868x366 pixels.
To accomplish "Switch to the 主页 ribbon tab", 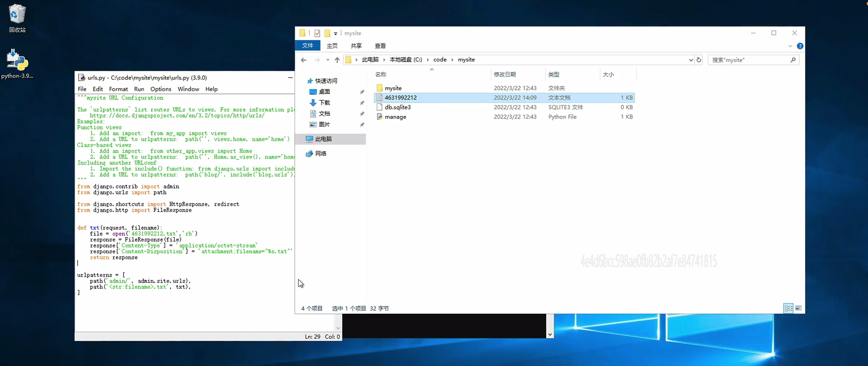I will [332, 46].
